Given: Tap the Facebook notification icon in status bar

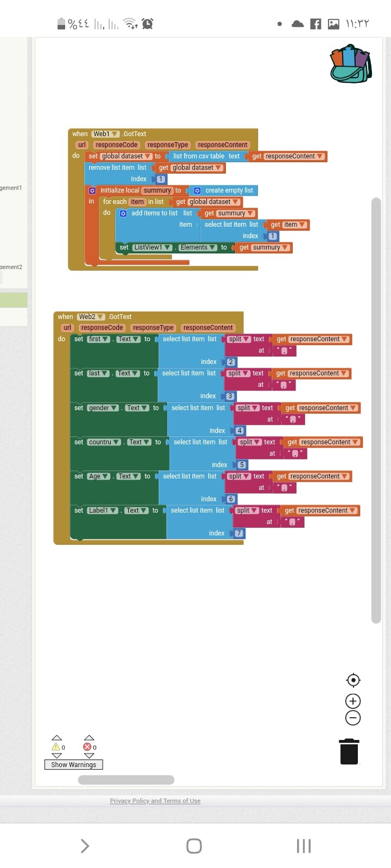Looking at the screenshot, I should click(x=316, y=24).
